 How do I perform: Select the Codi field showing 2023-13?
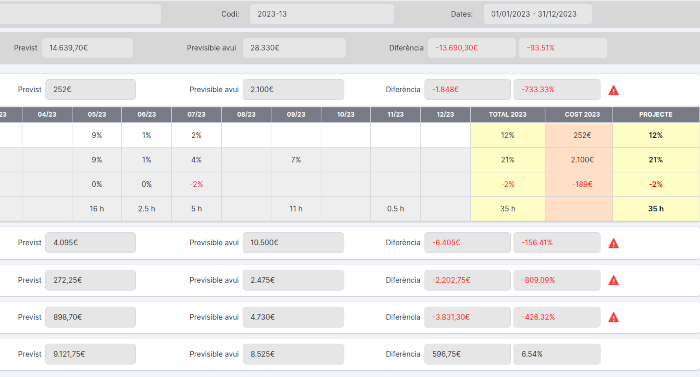coord(322,14)
